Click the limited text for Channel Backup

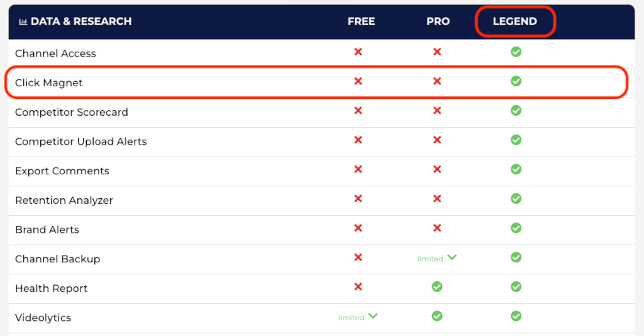click(430, 259)
